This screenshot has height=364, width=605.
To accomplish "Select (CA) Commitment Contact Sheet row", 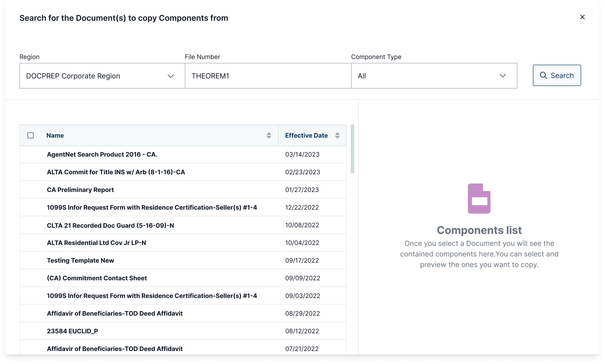I will click(97, 278).
